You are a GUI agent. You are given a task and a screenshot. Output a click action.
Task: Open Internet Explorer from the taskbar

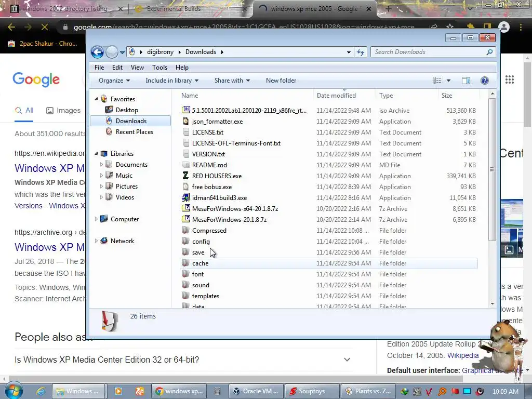[41, 391]
